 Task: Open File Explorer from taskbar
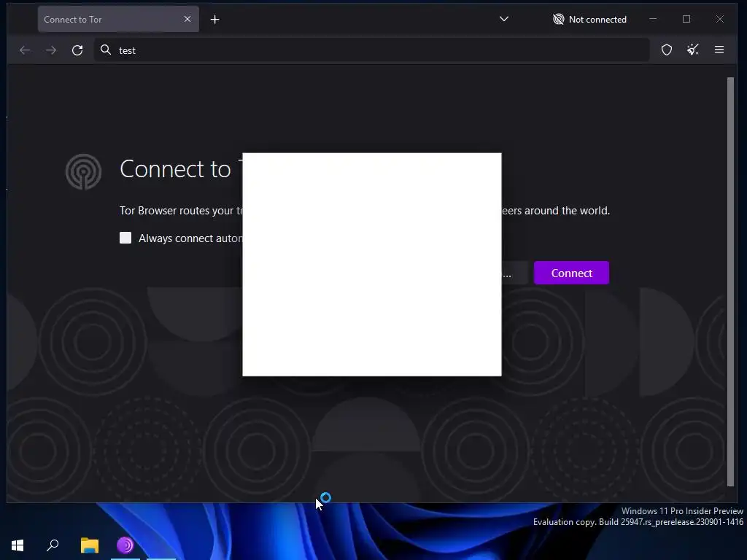tap(90, 545)
